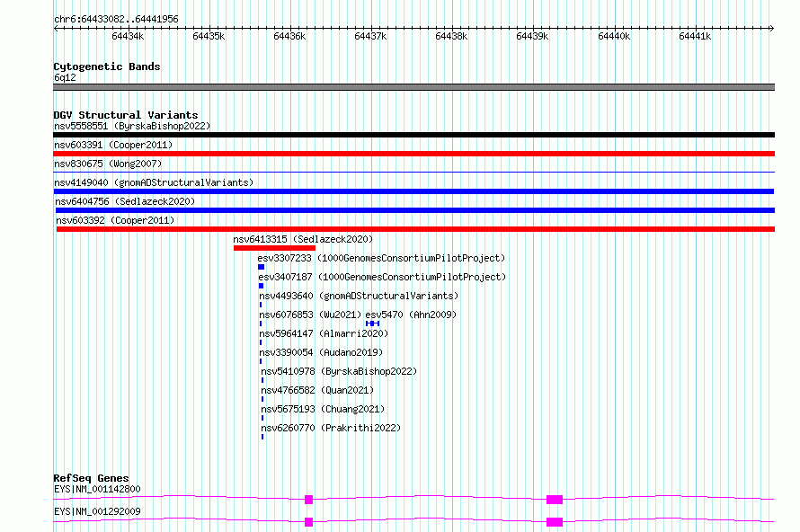This screenshot has height=532, width=800.
Task: Open nsv4493640 (gnomADStructuralVariants) label
Action: pos(359,296)
